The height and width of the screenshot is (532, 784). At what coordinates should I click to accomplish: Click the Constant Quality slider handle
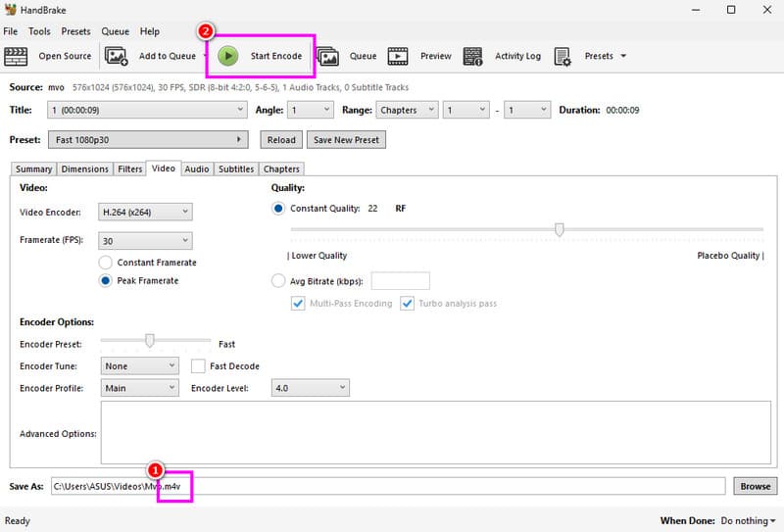point(560,229)
